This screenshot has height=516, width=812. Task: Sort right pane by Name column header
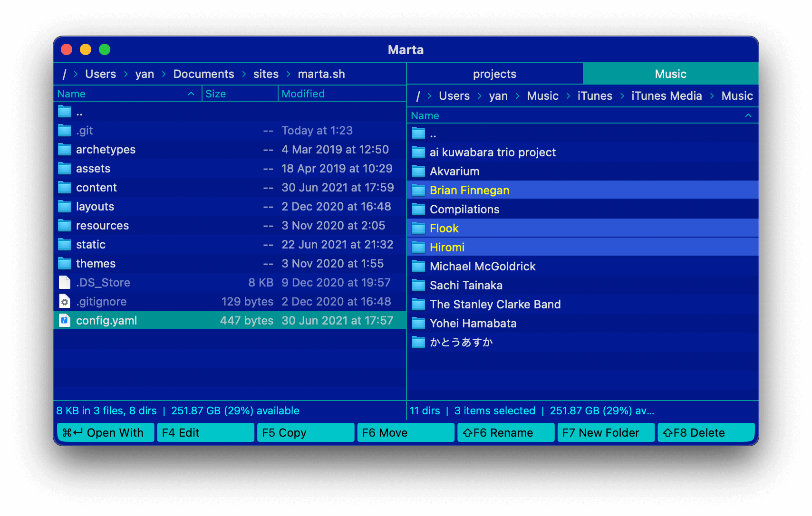pyautogui.click(x=582, y=115)
